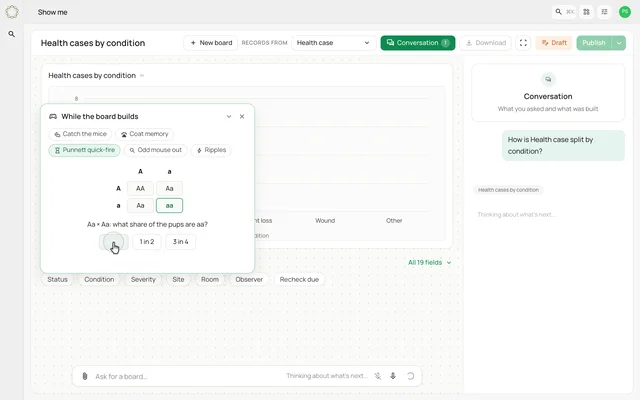Click the AA Punnett square cell
This screenshot has height=400, width=640.
coord(140,188)
